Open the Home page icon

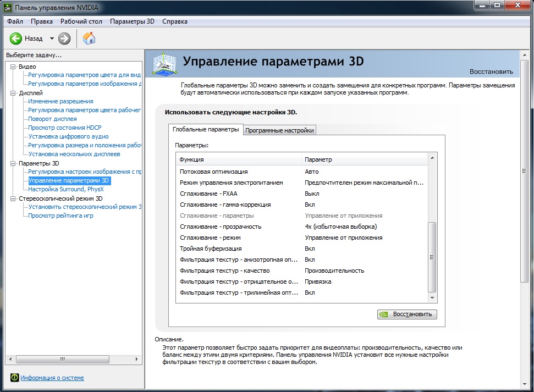(89, 38)
